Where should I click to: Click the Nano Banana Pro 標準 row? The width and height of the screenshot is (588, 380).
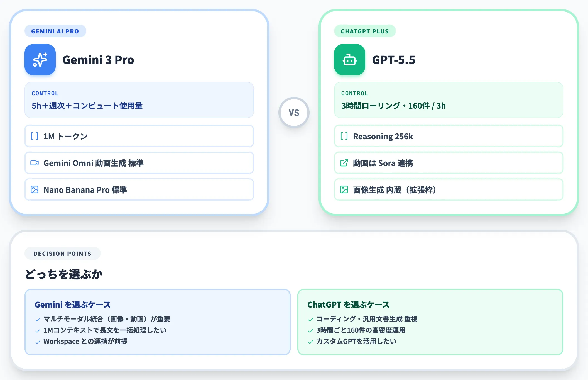click(x=139, y=189)
